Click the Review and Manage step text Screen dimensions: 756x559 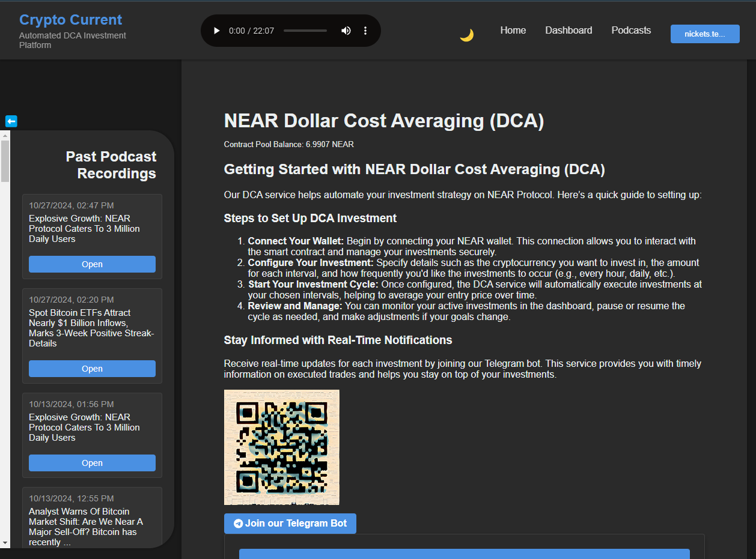click(x=466, y=311)
